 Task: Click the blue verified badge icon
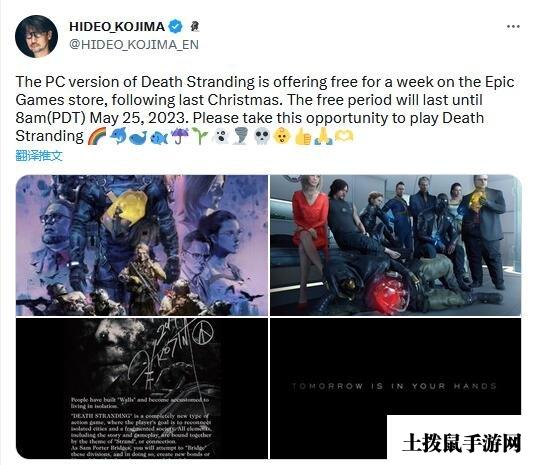tap(175, 26)
